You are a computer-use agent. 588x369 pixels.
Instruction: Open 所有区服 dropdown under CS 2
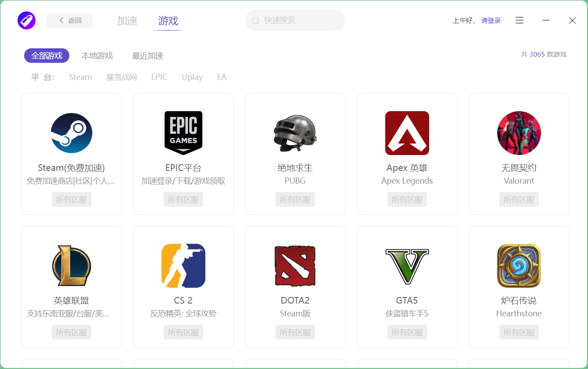(183, 333)
